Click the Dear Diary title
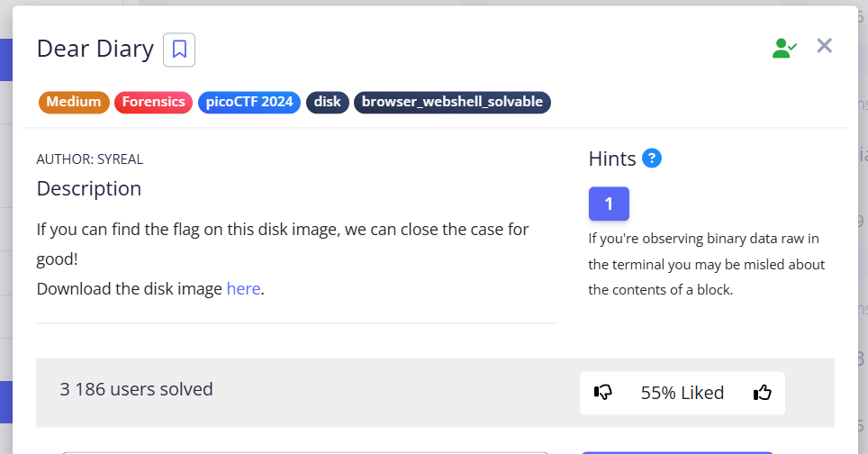The image size is (868, 454). click(95, 49)
